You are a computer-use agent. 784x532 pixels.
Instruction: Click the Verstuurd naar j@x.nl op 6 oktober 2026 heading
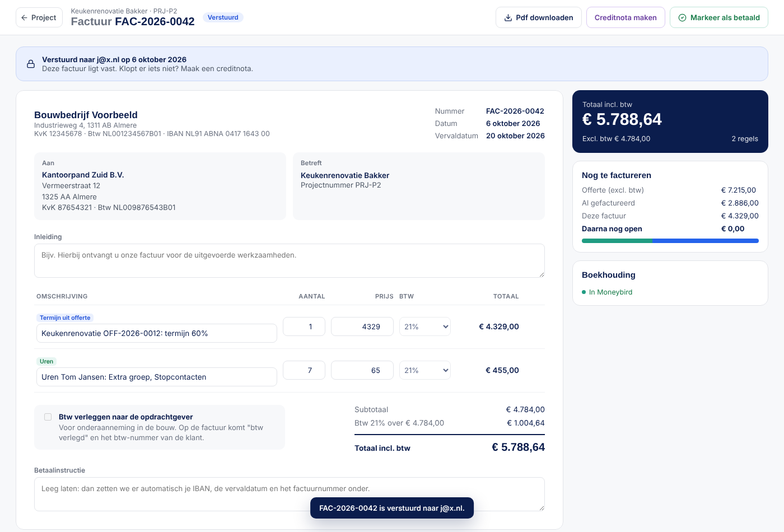tap(114, 59)
